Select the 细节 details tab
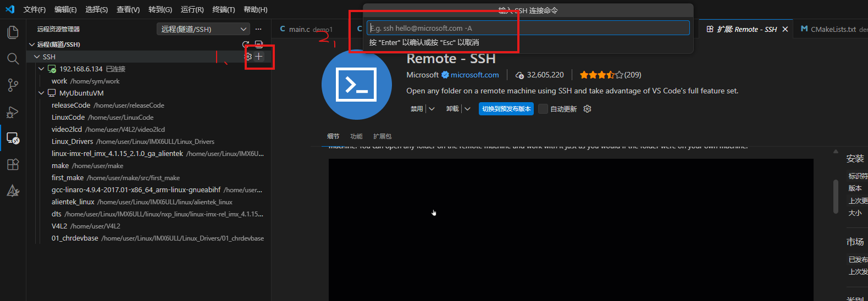868x301 pixels. [x=333, y=136]
